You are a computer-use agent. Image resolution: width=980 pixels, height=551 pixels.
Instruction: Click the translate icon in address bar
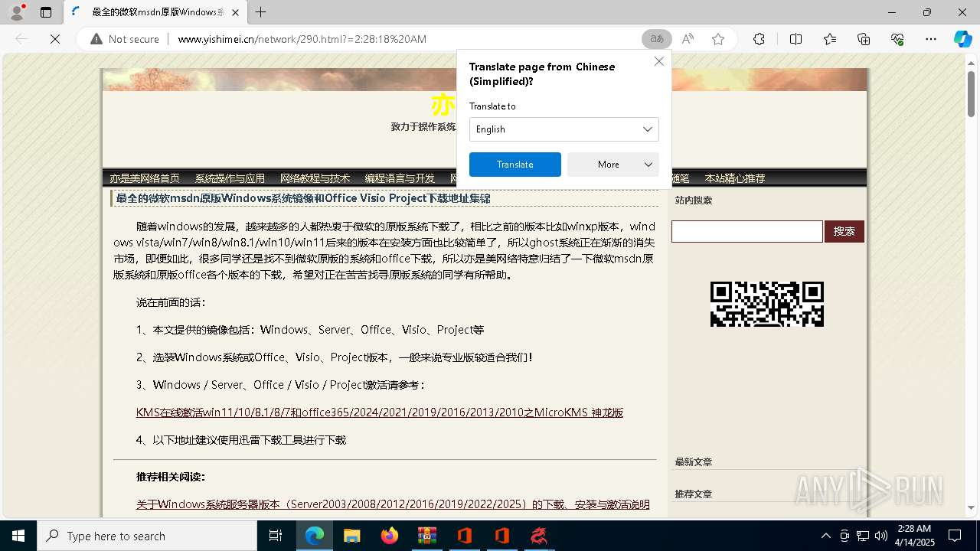click(x=657, y=39)
